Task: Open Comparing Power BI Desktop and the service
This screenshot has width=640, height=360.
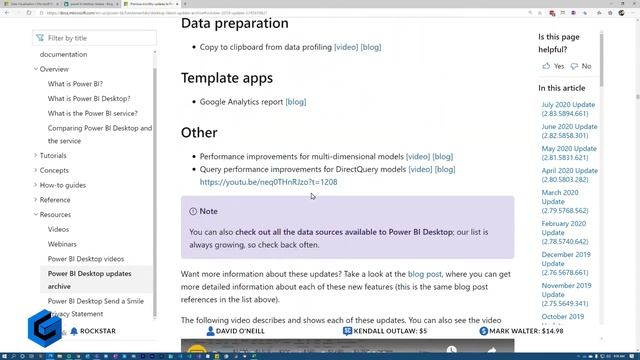Action: 100,134
